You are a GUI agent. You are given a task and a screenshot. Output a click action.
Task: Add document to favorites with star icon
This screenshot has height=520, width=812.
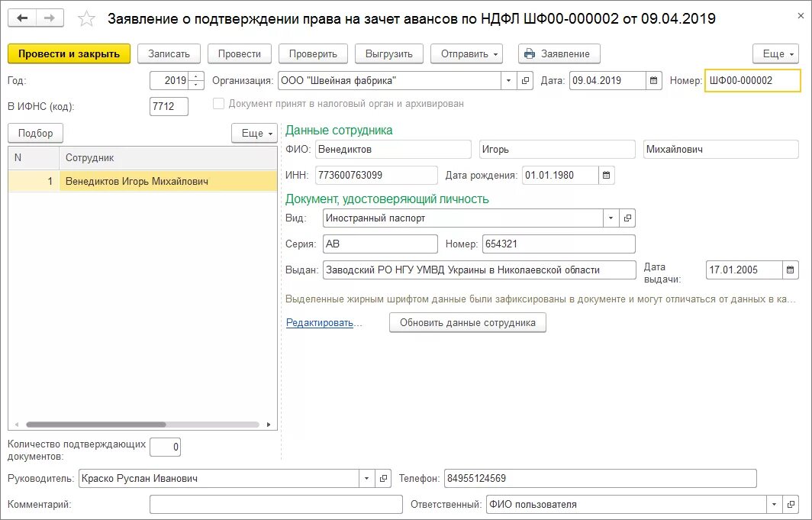86,19
